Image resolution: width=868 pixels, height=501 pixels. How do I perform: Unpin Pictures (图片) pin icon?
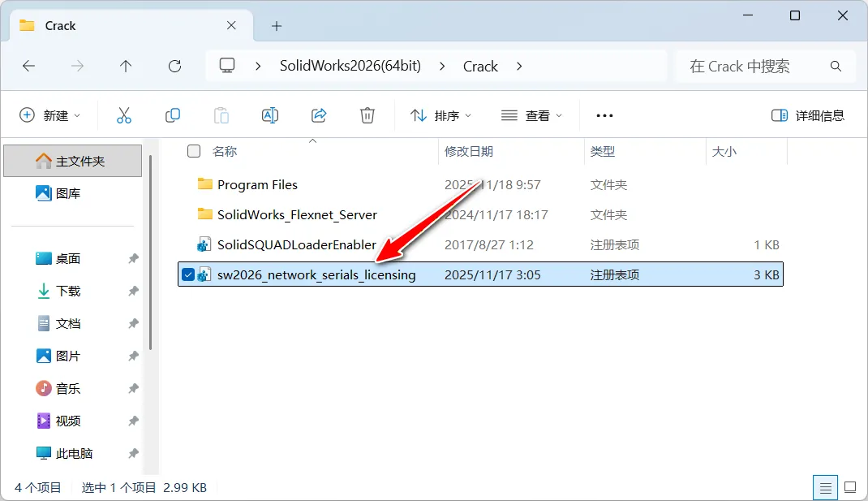[133, 356]
